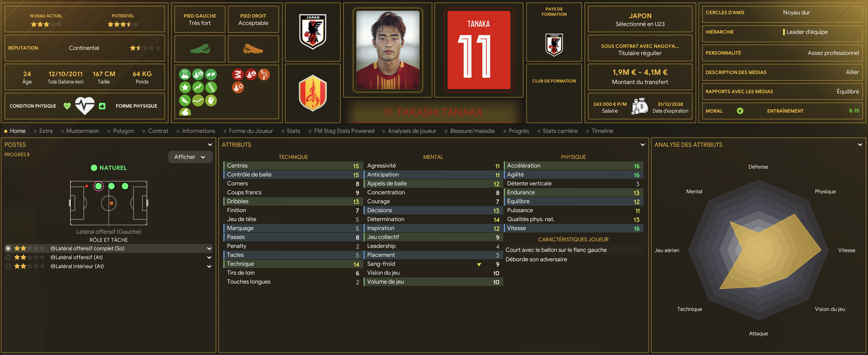Click the red spring status icon
This screenshot has width=868, height=355.
[x=238, y=74]
